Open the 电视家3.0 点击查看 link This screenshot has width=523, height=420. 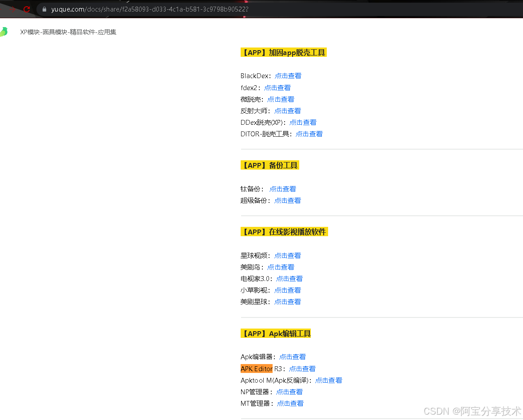(x=289, y=278)
